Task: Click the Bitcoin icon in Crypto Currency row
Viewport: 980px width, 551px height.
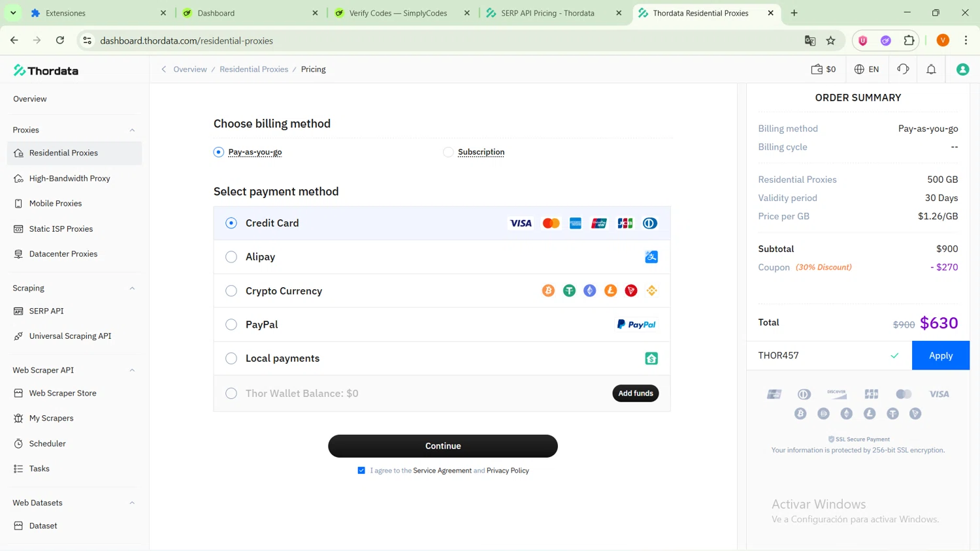Action: [548, 291]
